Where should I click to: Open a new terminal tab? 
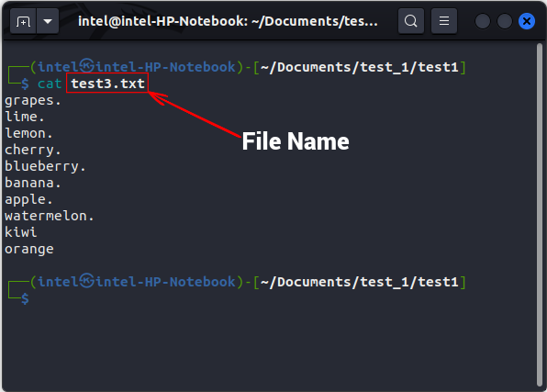(23, 22)
